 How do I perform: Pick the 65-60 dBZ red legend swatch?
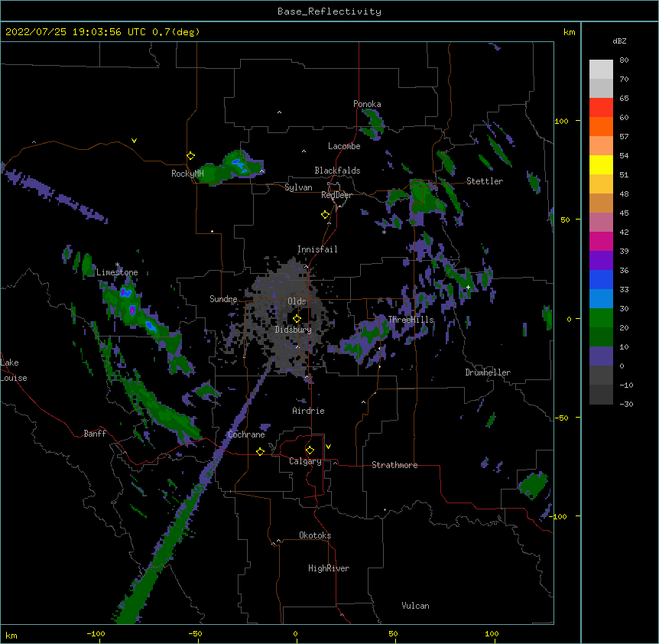point(601,108)
